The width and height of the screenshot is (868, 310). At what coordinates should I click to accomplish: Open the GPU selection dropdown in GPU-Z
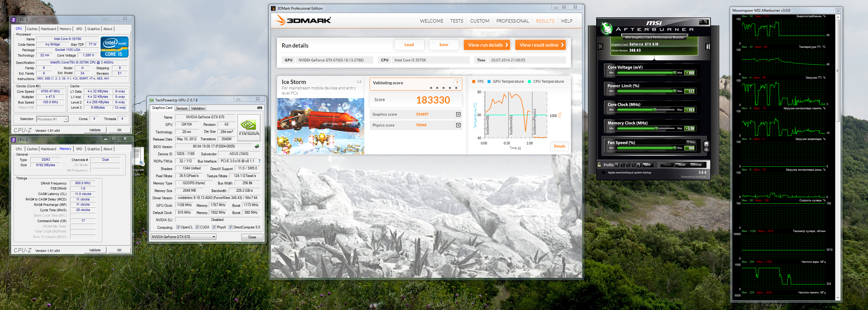[183, 237]
